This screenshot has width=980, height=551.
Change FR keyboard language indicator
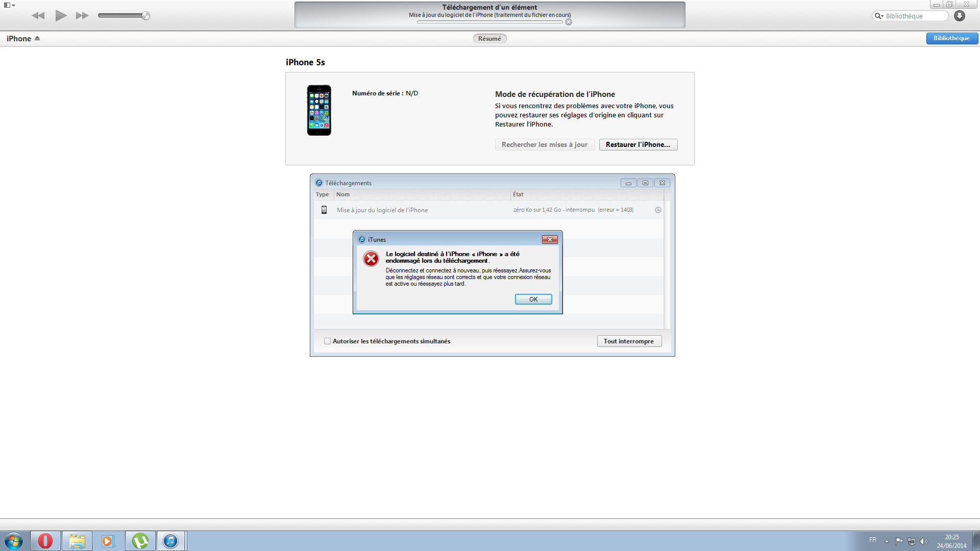(x=873, y=540)
